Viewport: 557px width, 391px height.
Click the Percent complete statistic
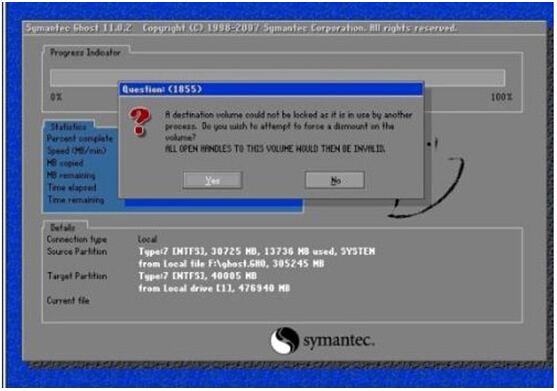(80, 139)
